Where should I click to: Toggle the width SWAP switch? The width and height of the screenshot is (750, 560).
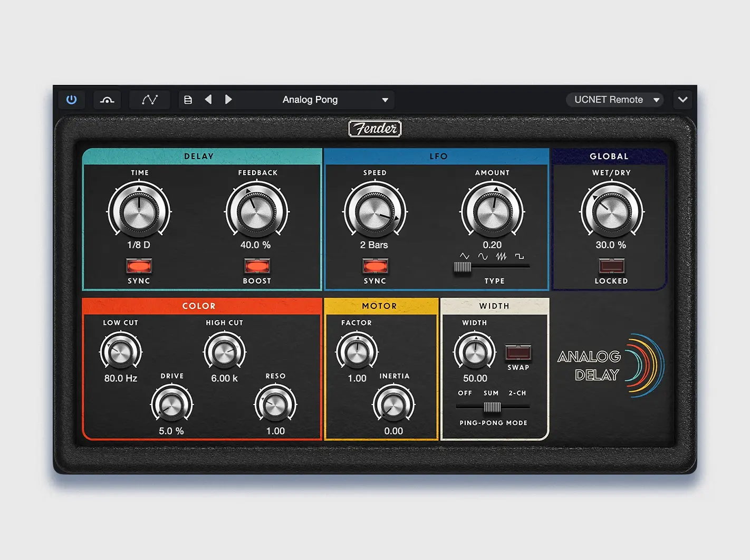[x=518, y=352]
